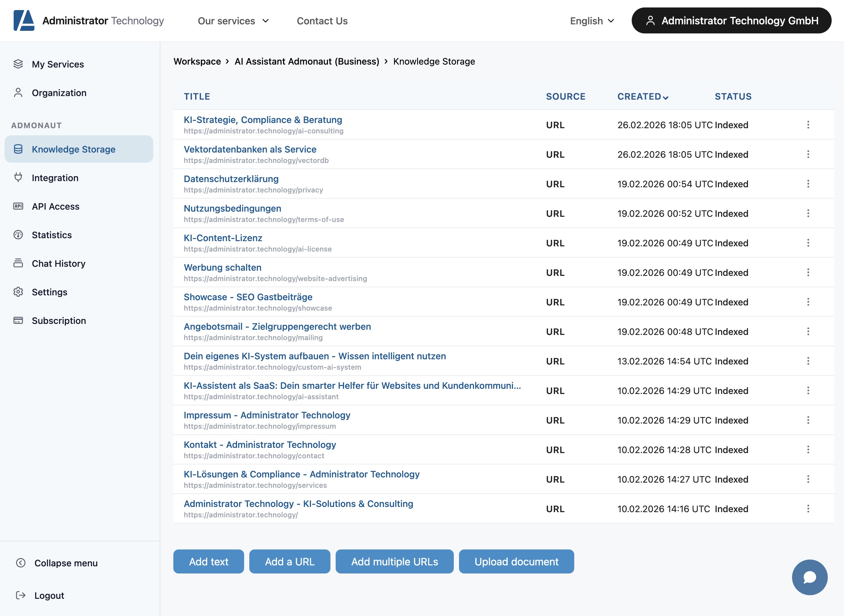This screenshot has height=616, width=844.
Task: Open the Integration section
Action: [55, 178]
